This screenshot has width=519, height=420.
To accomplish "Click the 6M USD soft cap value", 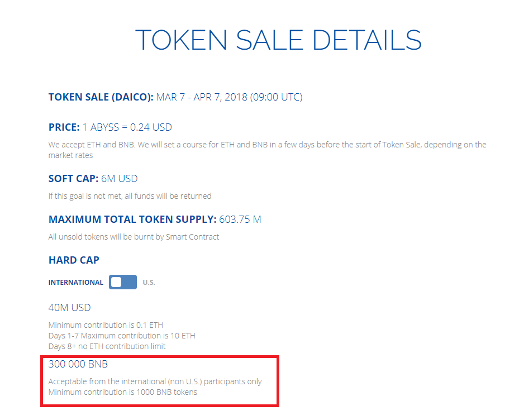I will tap(120, 178).
